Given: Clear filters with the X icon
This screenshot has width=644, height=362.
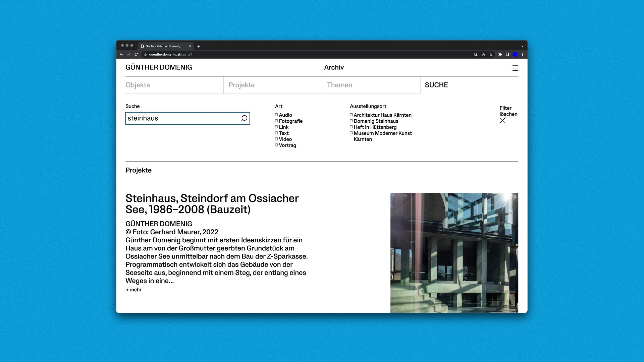Looking at the screenshot, I should [x=502, y=121].
